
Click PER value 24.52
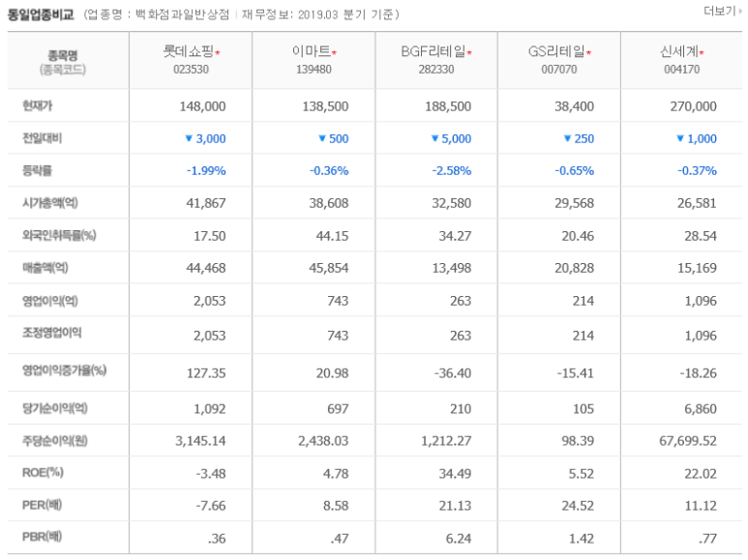coord(578,506)
